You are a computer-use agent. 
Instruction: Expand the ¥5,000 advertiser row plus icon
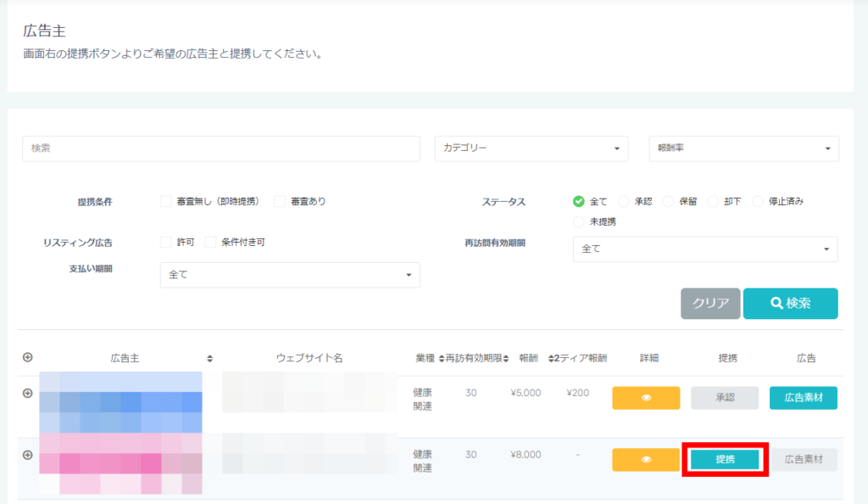click(x=28, y=393)
